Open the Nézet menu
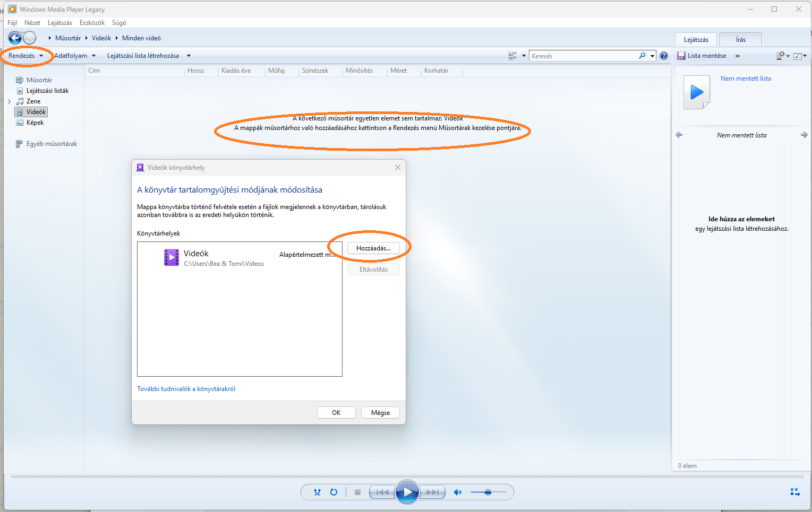The height and width of the screenshot is (512, 812). 32,23
